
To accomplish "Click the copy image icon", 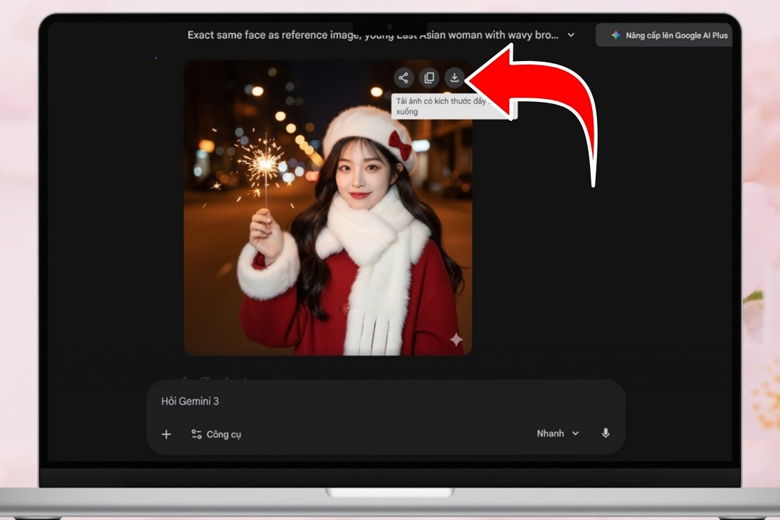I will pyautogui.click(x=429, y=77).
